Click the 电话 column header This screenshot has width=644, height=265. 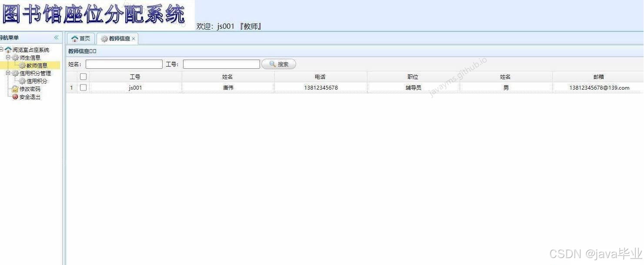(x=320, y=77)
